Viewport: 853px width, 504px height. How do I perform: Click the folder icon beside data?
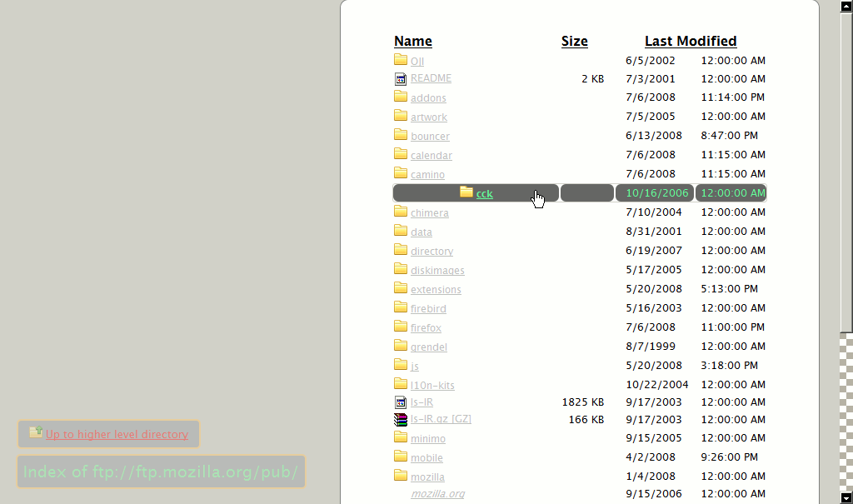[x=401, y=230]
